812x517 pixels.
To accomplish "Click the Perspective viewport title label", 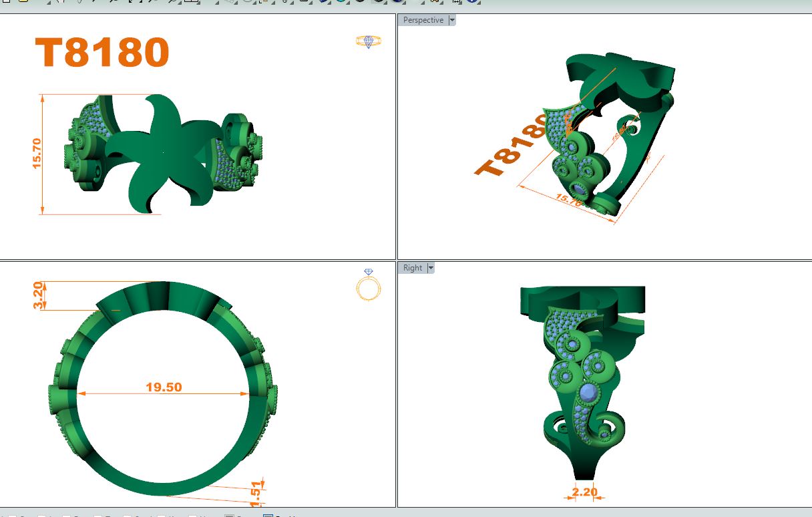I will (423, 20).
